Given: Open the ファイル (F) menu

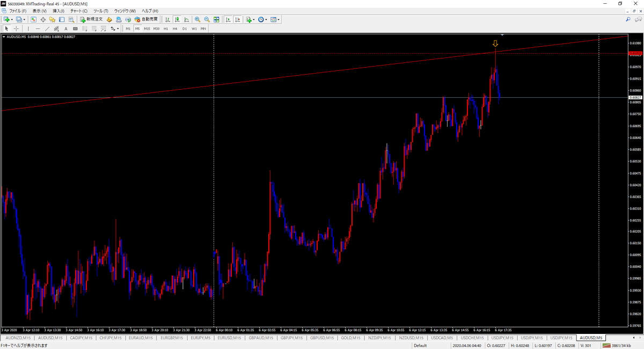Looking at the screenshot, I should 18,11.
